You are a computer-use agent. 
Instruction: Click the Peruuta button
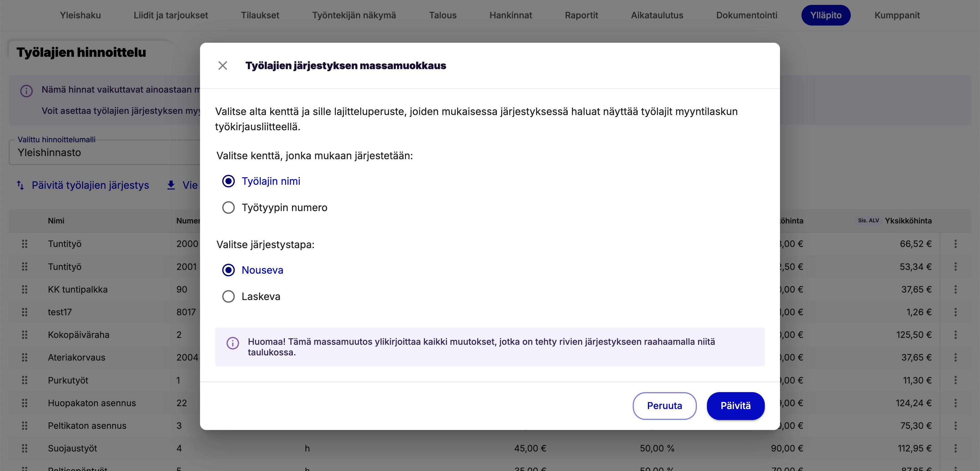tap(664, 406)
